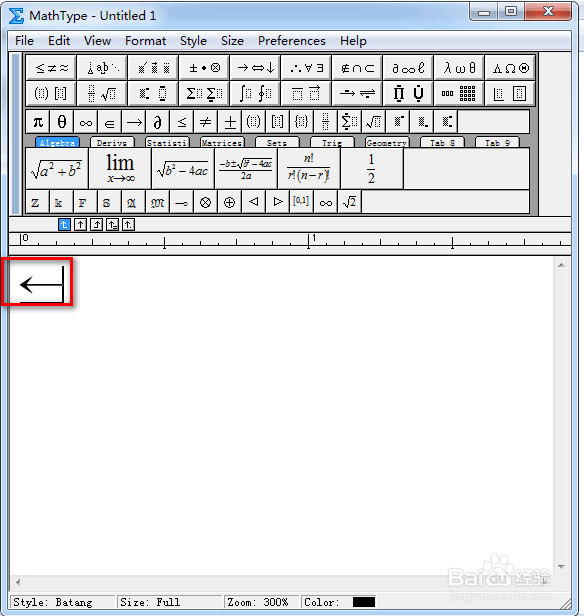Image resolution: width=584 pixels, height=616 pixels.
Task: Insert the sqrt(a²+b²) expression
Action: point(57,169)
